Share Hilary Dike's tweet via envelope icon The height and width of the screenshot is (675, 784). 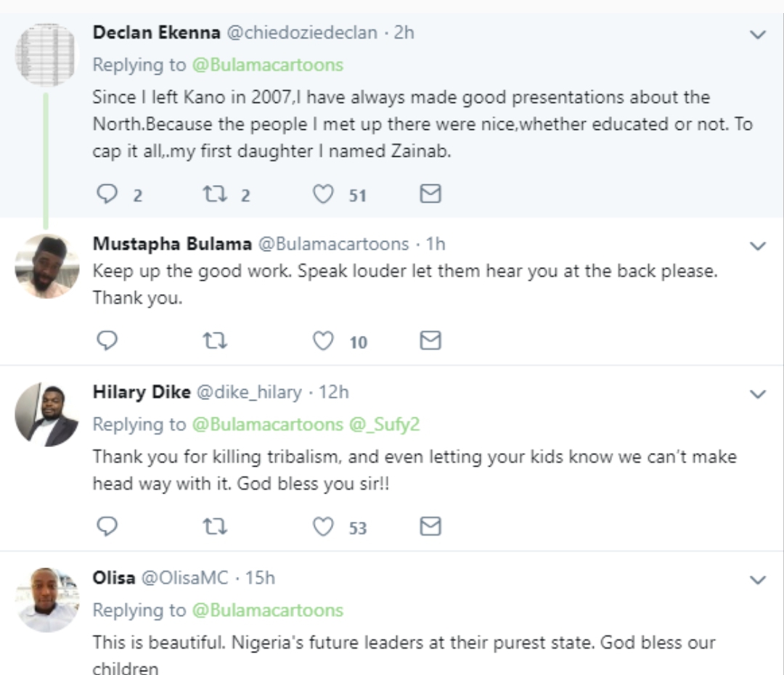(430, 526)
